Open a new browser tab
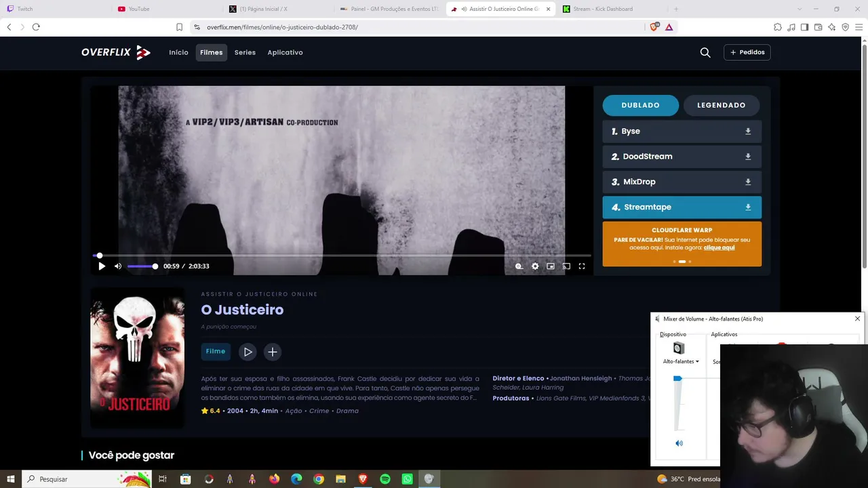 675,9
